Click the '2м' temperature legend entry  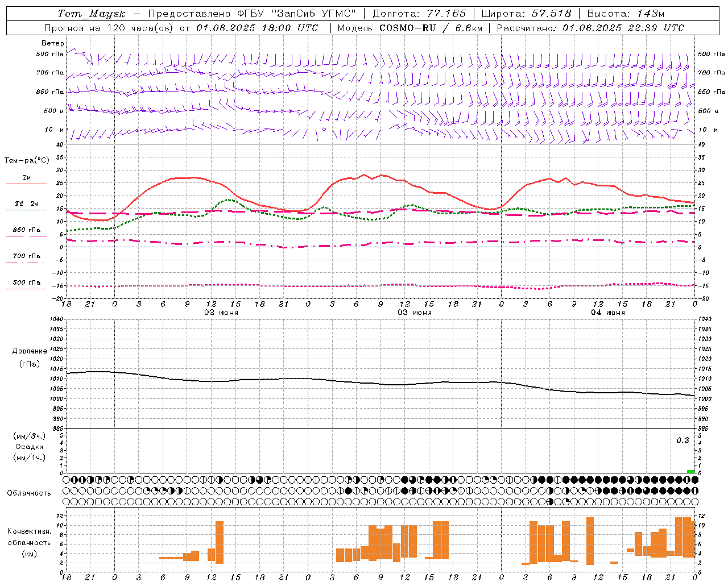pos(27,178)
